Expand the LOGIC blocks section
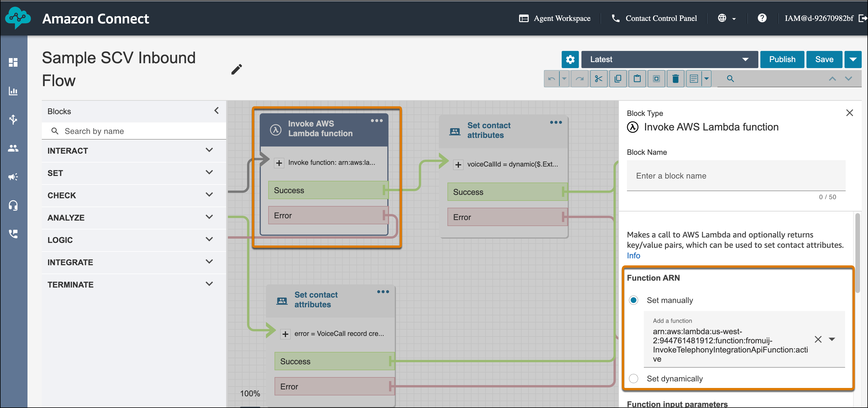 [134, 240]
